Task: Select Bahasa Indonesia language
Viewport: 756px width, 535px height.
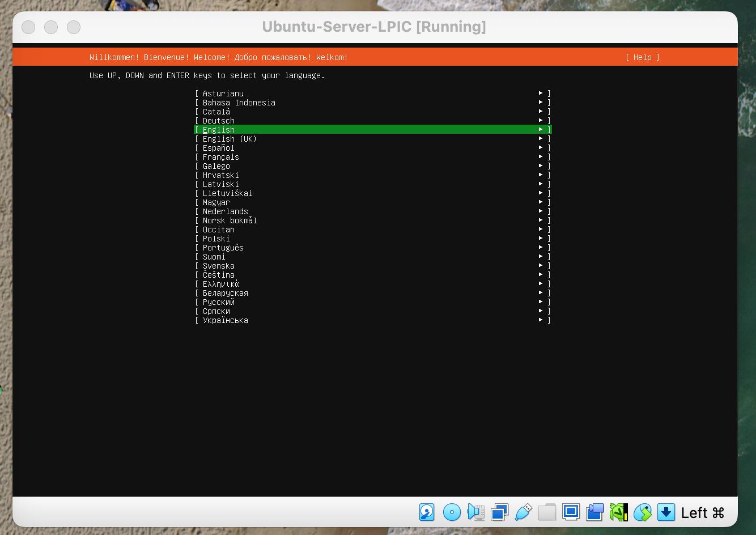Action: click(372, 102)
